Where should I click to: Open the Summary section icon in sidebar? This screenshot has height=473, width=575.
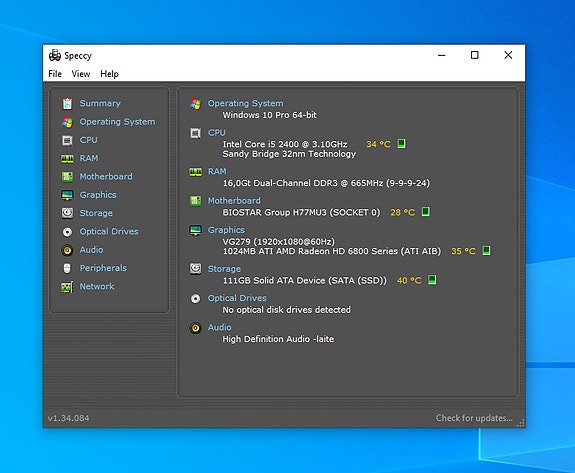(x=67, y=104)
